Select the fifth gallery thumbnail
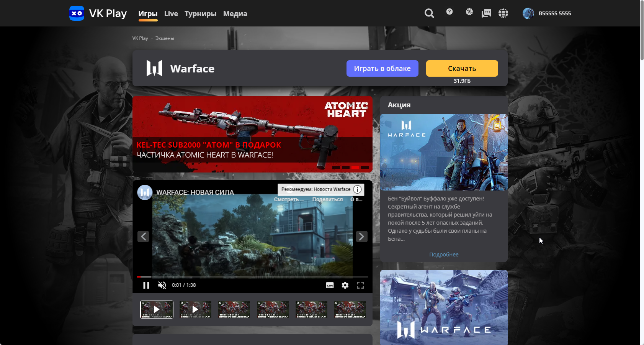644x345 pixels. pyautogui.click(x=311, y=309)
